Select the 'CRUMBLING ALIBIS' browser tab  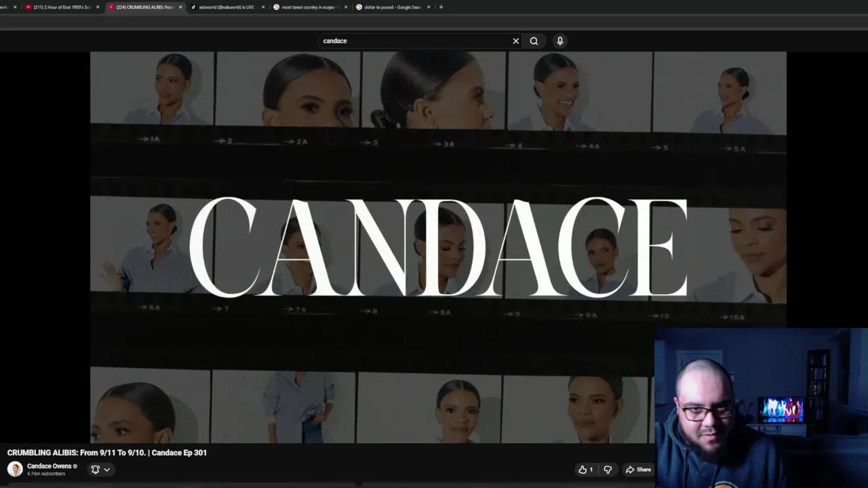pos(144,7)
